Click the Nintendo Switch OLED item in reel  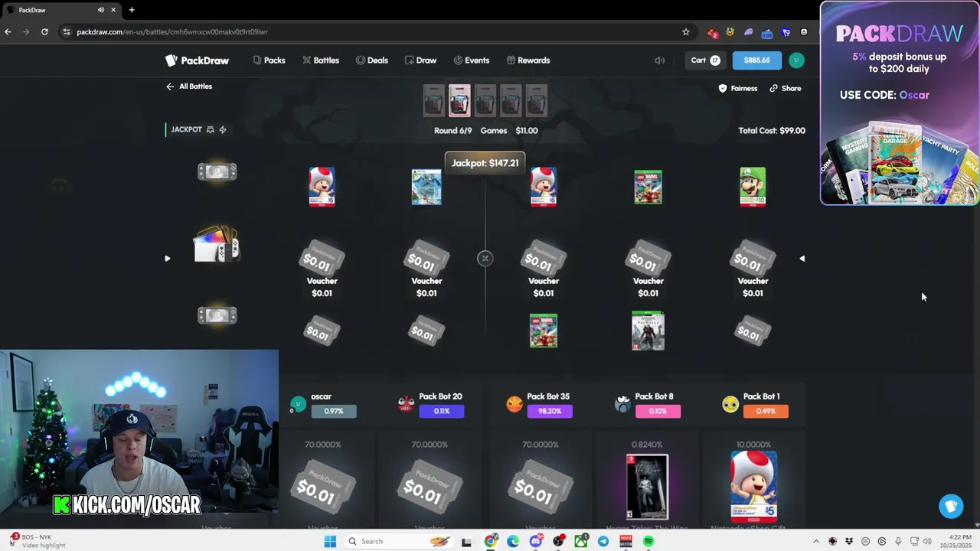[x=217, y=245]
